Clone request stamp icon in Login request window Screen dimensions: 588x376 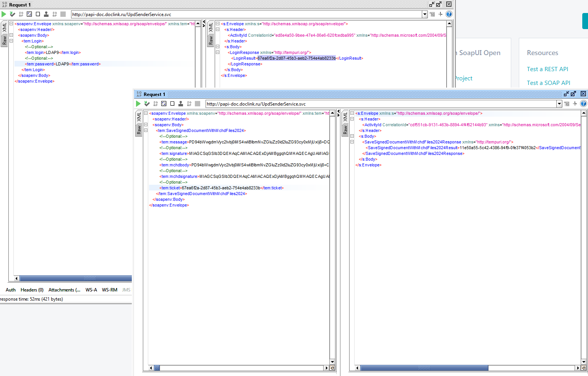tap(46, 14)
